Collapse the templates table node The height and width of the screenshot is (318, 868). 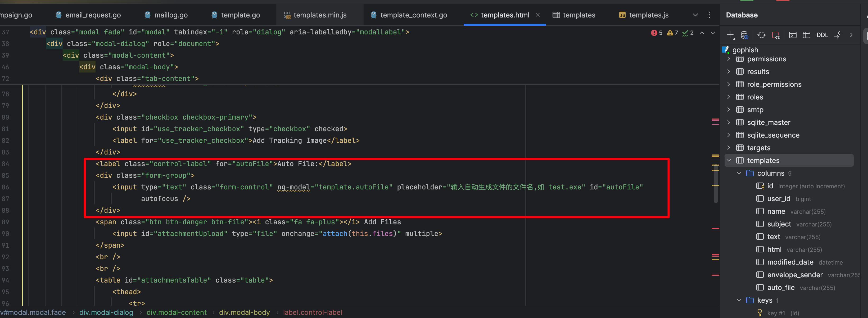click(x=729, y=160)
